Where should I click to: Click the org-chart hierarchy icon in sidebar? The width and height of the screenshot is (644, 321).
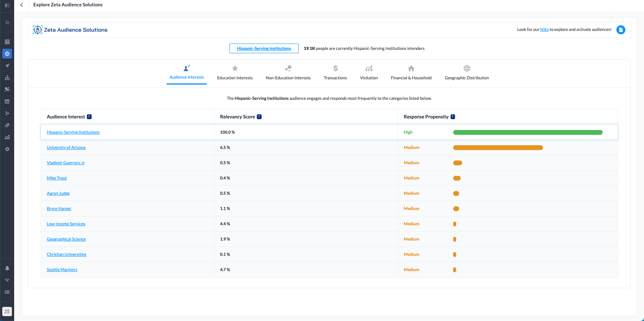pyautogui.click(x=7, y=77)
